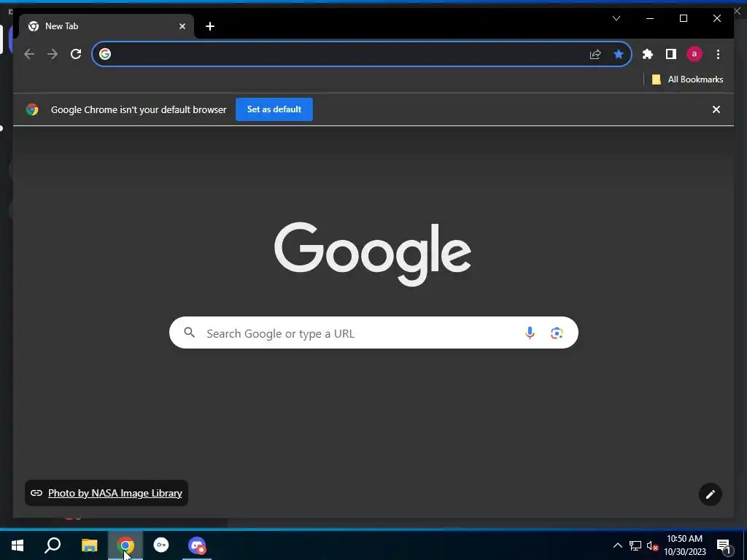
Task: Open the profile avatar 'a'
Action: [x=694, y=54]
